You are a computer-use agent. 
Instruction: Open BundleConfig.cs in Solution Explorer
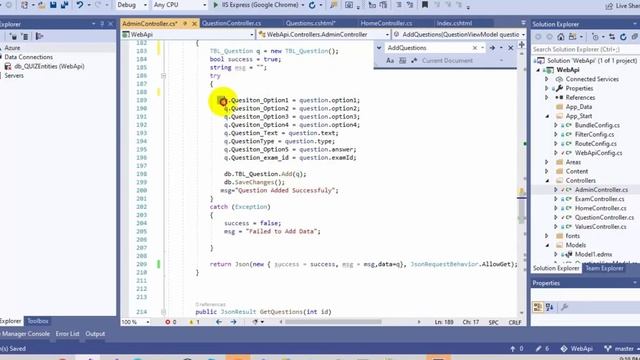(x=597, y=125)
